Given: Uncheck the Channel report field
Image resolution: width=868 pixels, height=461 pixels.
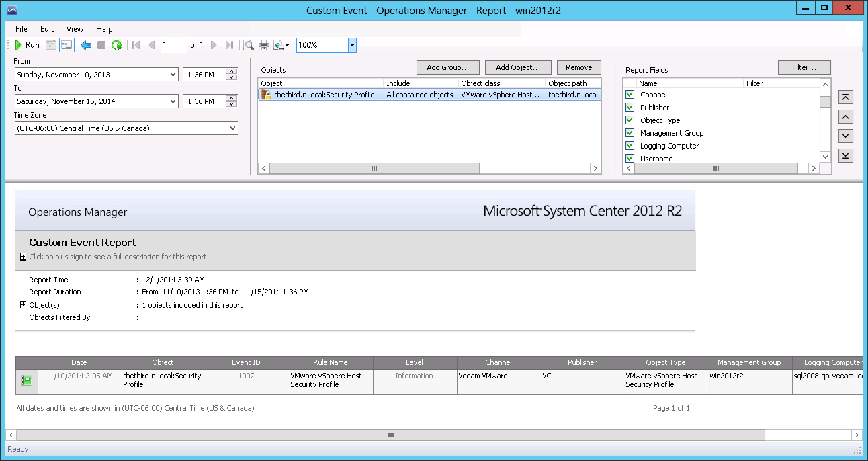Looking at the screenshot, I should coord(630,95).
